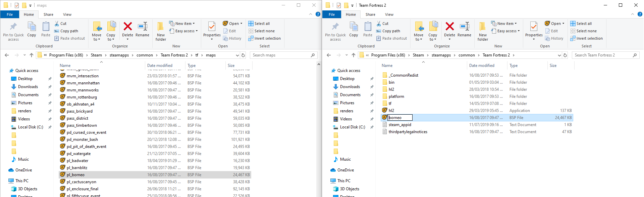Click Select all in Team Fortress 2 window
This screenshot has height=197, width=644.
(x=581, y=24)
